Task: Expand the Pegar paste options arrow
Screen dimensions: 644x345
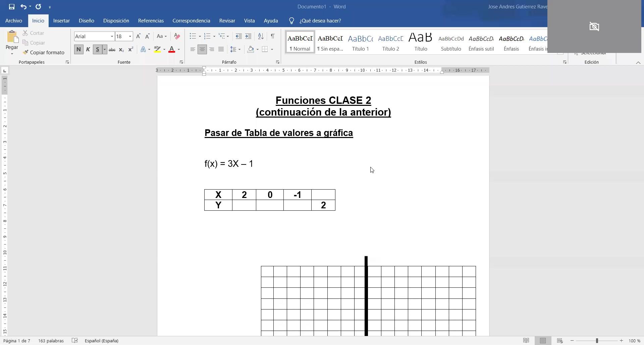Action: [12, 54]
